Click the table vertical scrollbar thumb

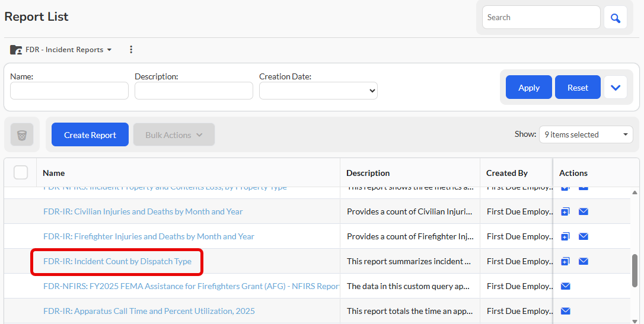(635, 270)
